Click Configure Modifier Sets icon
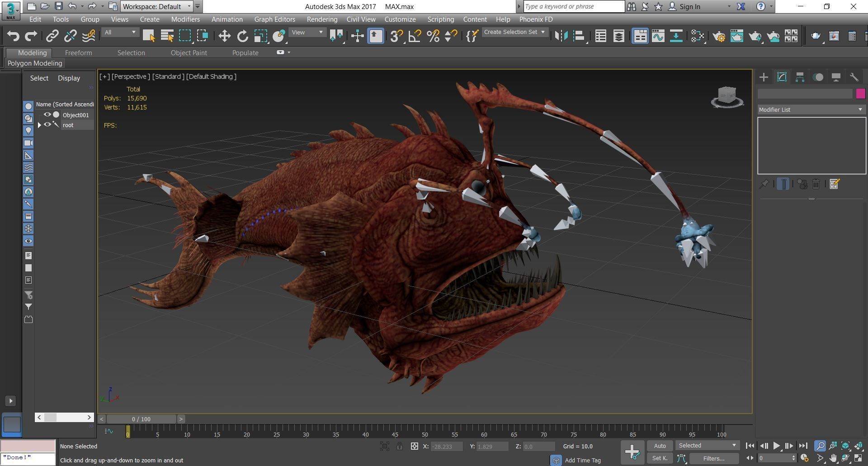Image resolution: width=868 pixels, height=466 pixels. tap(835, 184)
